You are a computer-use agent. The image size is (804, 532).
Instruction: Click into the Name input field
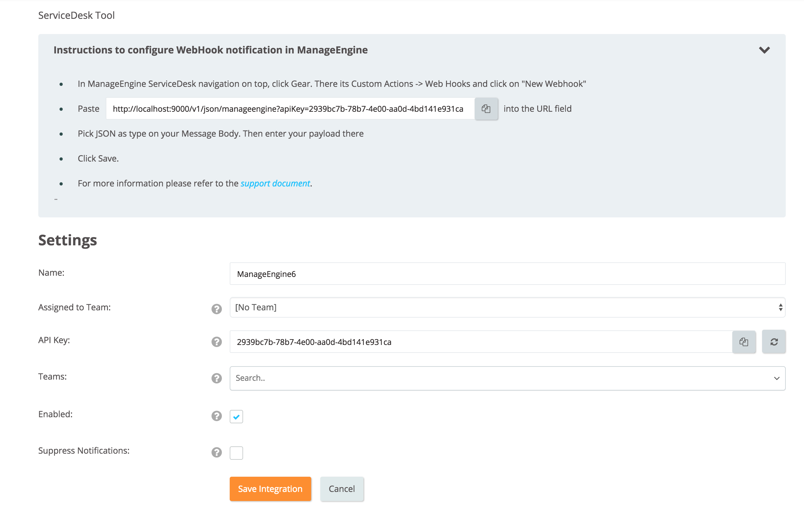click(x=507, y=274)
